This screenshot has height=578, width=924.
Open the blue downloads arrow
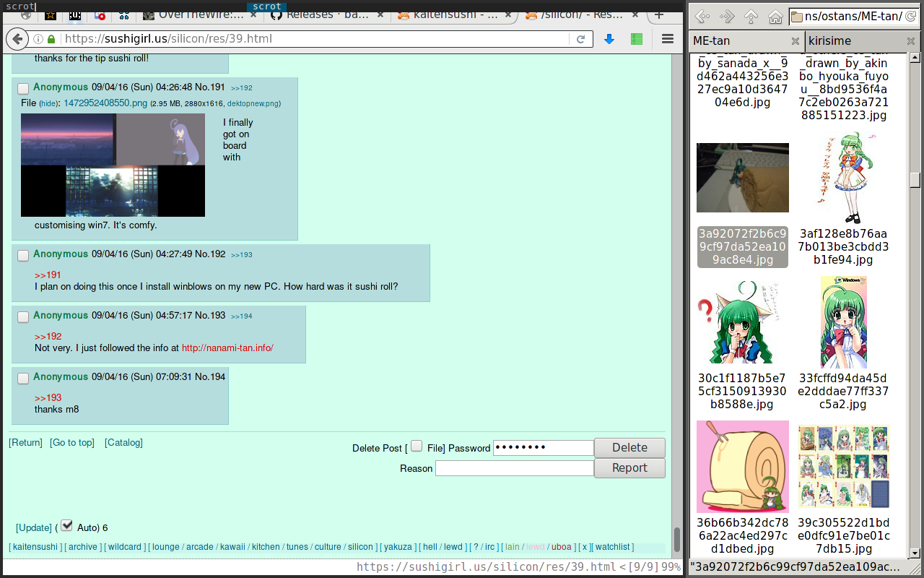[x=609, y=39]
